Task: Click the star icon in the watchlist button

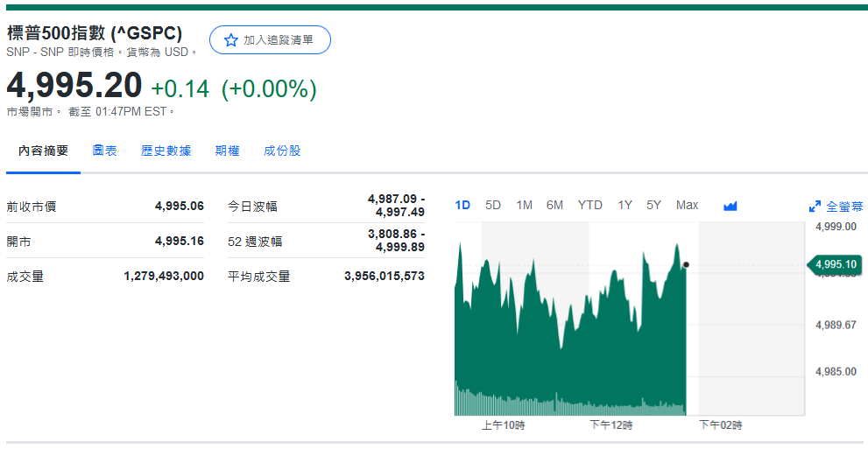Action: pos(231,40)
